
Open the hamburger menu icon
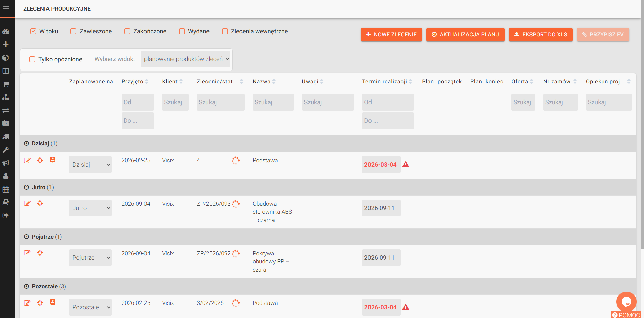6,8
